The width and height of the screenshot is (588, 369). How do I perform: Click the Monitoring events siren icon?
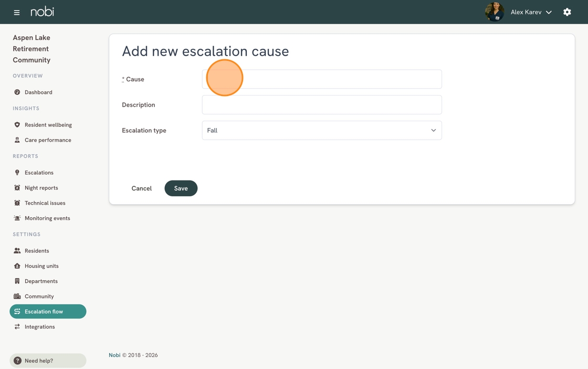click(x=17, y=218)
